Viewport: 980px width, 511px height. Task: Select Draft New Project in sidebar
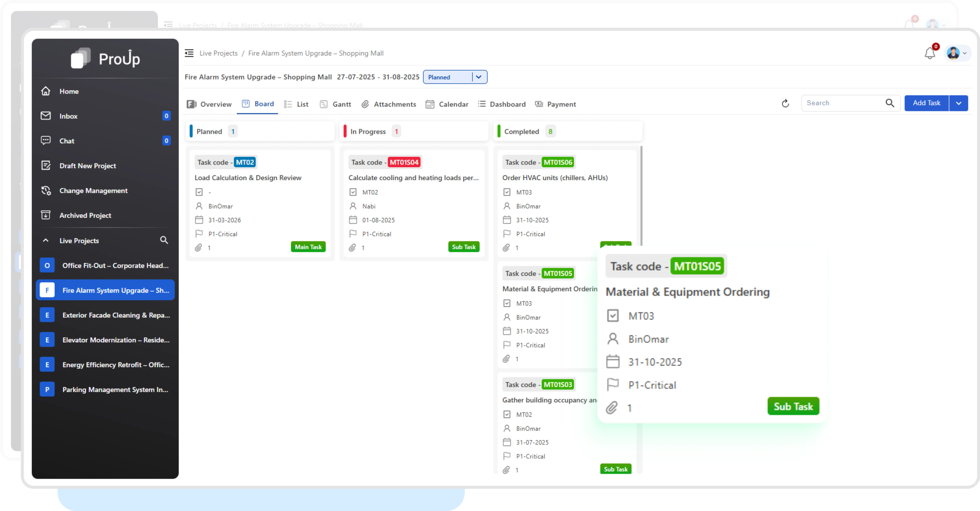tap(88, 165)
